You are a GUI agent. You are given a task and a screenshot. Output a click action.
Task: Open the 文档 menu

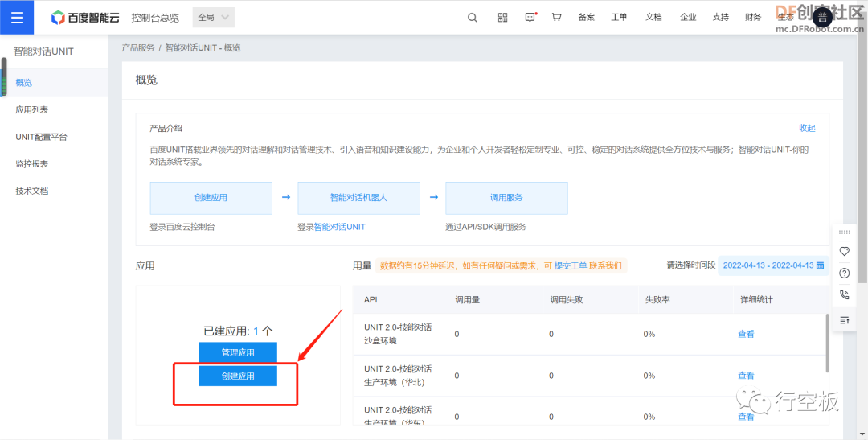coord(653,17)
